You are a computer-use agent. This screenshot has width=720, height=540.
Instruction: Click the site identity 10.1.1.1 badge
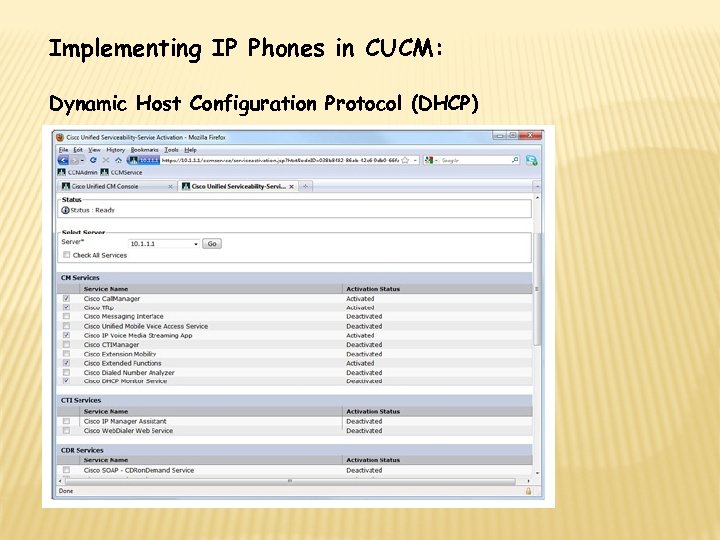tap(144, 160)
